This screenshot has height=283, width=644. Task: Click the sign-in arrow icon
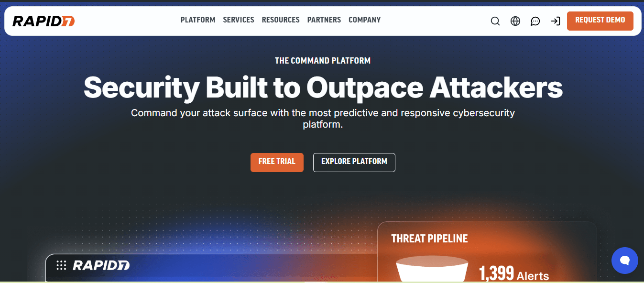tap(556, 21)
